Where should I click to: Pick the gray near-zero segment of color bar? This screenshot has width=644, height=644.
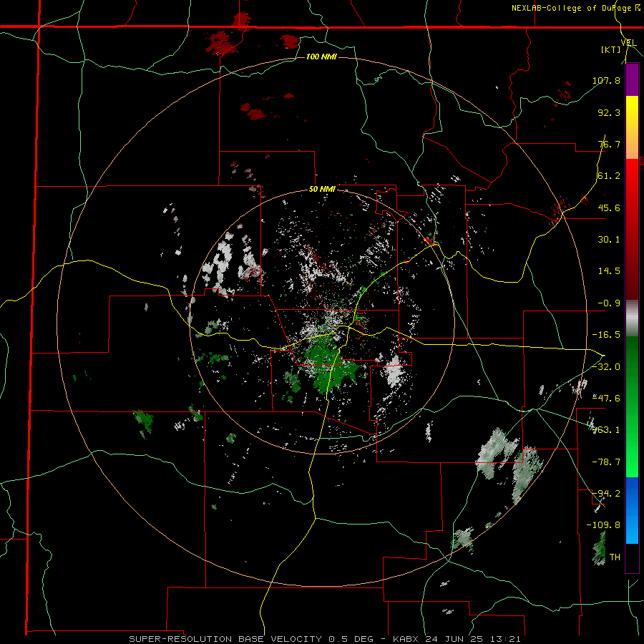(x=632, y=318)
